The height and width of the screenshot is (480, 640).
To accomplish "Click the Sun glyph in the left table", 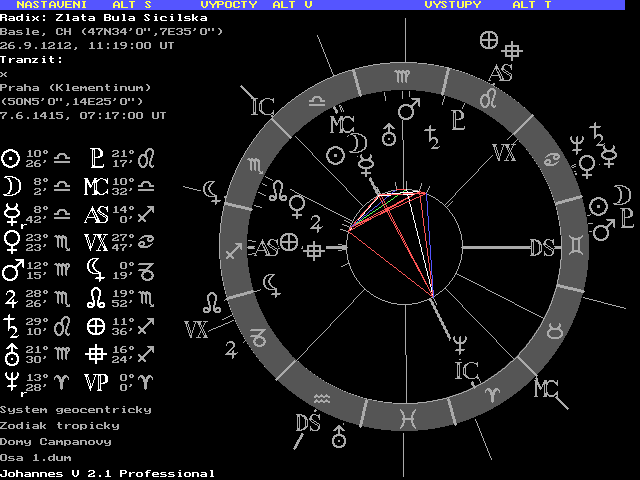I will coord(11,158).
